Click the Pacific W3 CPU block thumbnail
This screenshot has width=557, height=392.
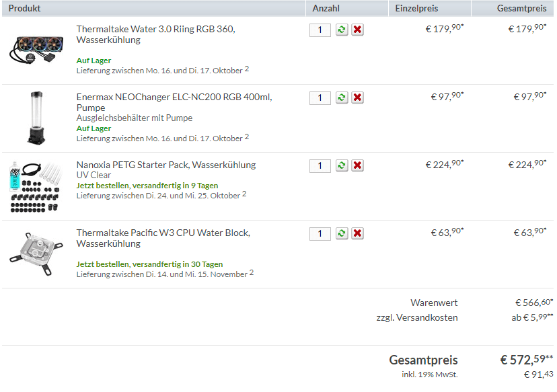pos(36,253)
